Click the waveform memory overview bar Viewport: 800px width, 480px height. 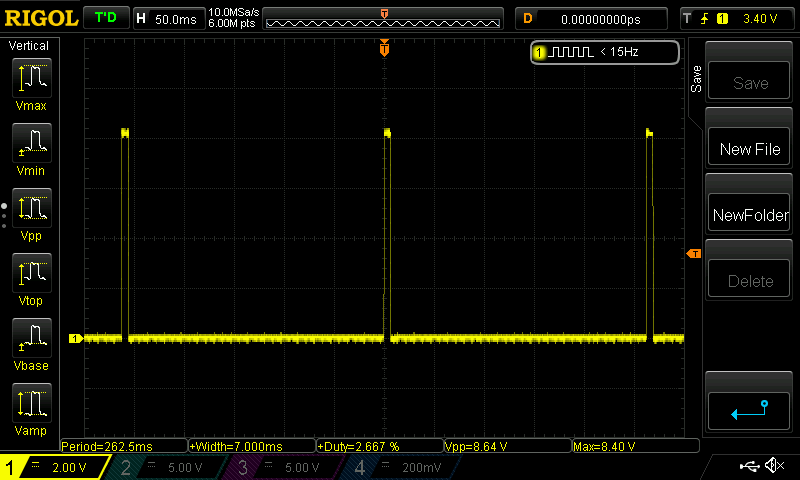[x=383, y=19]
